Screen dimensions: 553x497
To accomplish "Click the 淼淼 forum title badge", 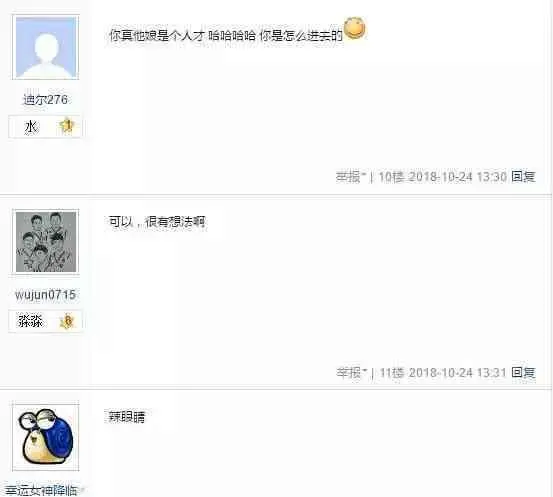I will (x=45, y=321).
